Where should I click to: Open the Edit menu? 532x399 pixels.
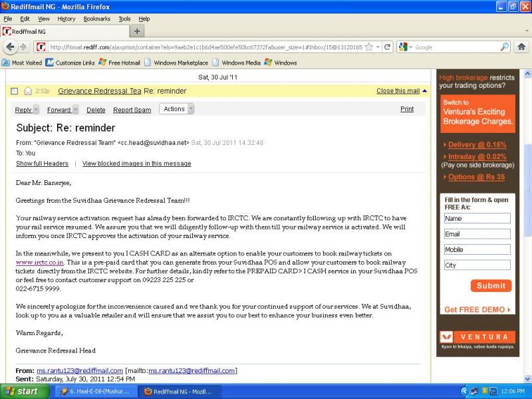coord(25,19)
